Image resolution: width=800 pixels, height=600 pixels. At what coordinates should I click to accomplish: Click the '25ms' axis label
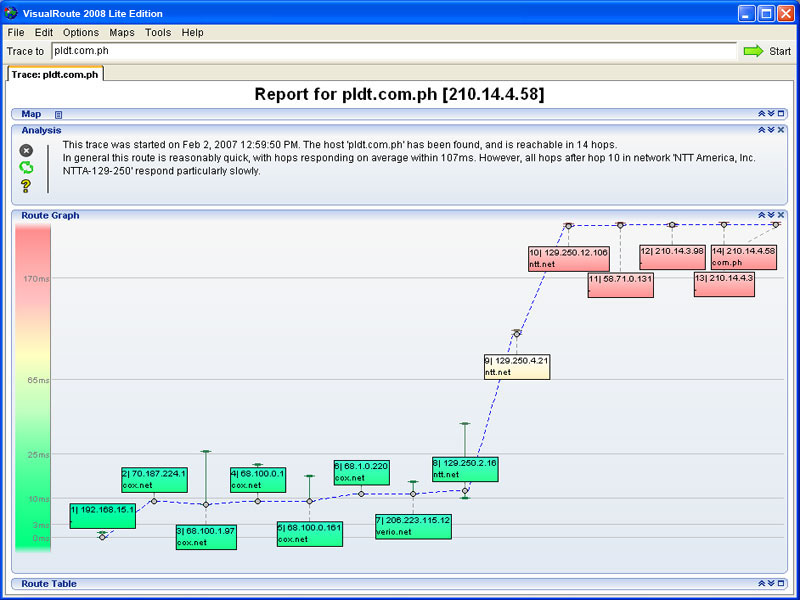coord(39,455)
